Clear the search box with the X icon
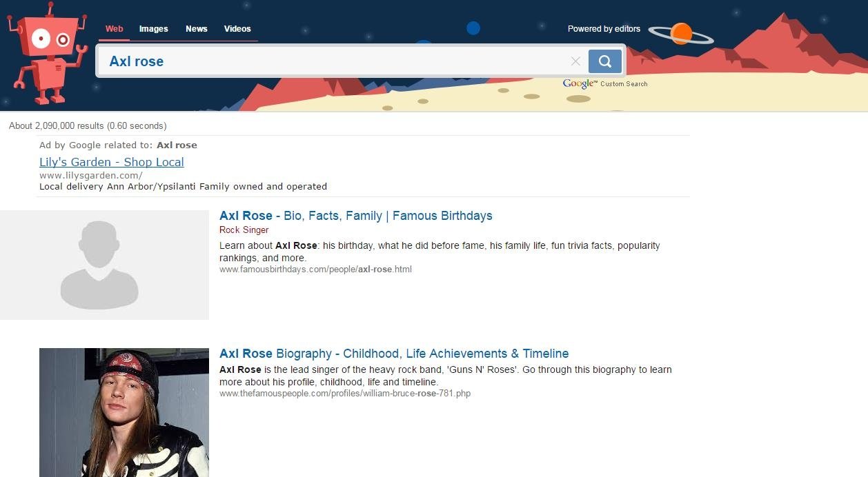 pyautogui.click(x=575, y=61)
